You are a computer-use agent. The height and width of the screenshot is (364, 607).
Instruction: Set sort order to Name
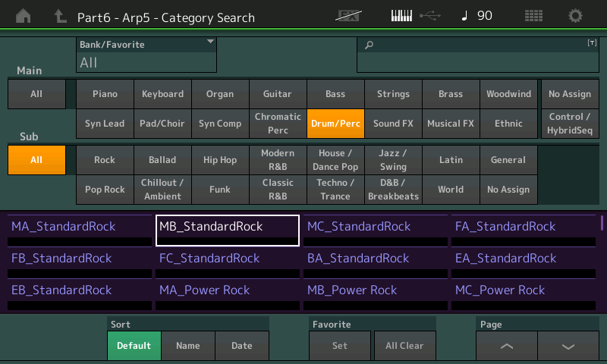tap(188, 346)
